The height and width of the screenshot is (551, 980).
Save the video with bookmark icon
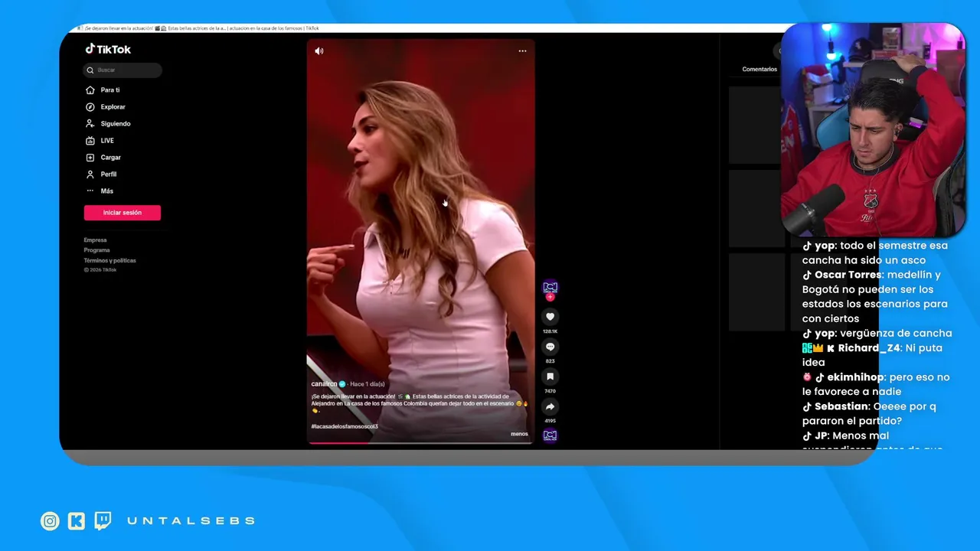[550, 377]
